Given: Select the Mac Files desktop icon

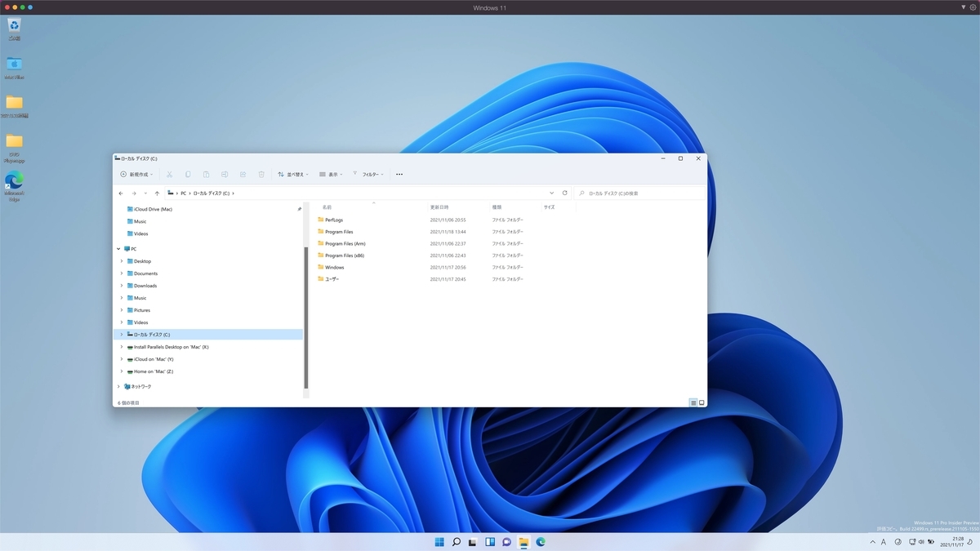Looking at the screenshot, I should (x=14, y=68).
